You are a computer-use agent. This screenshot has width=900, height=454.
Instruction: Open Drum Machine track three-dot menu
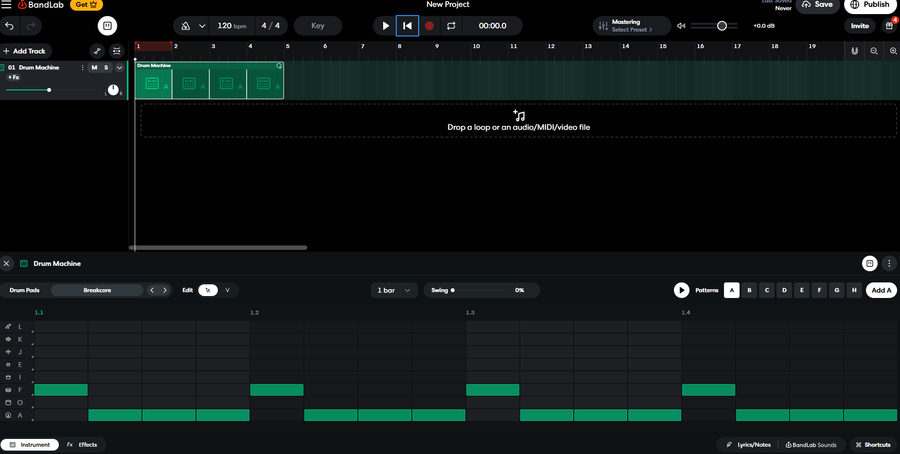pyautogui.click(x=83, y=67)
